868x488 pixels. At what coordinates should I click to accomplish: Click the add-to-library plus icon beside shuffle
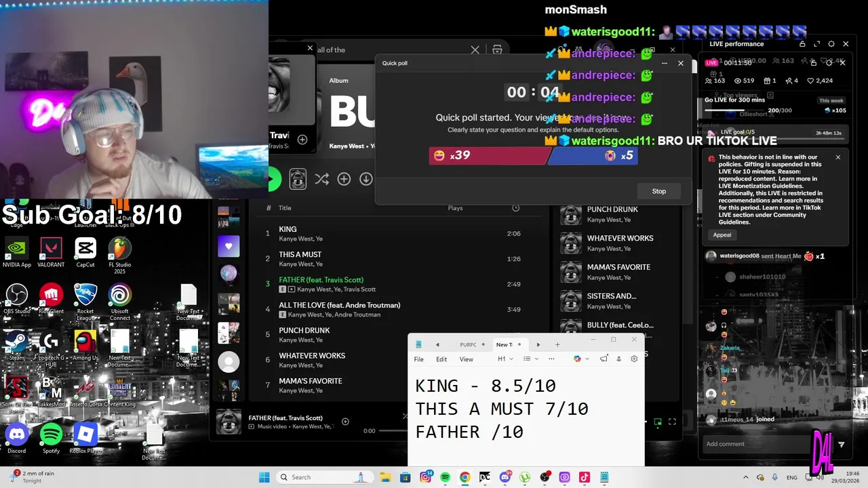[344, 179]
